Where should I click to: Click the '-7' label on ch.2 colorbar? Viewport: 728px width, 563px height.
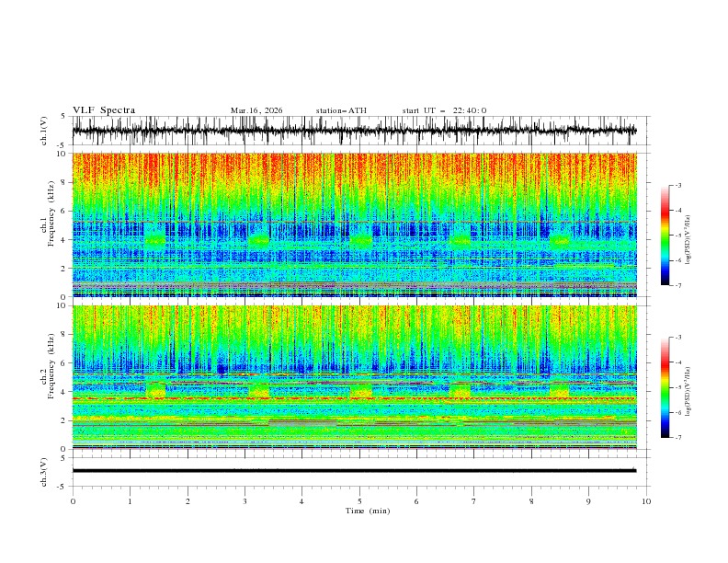(x=677, y=438)
